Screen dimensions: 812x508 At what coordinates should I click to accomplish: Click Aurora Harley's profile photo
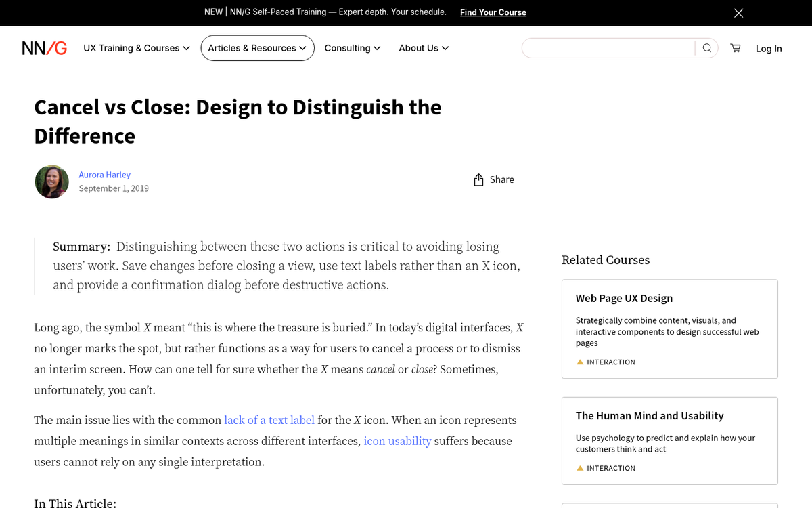point(51,182)
